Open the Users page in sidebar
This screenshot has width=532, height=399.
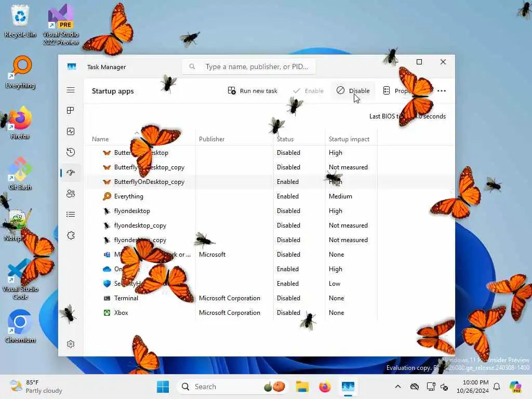tap(71, 194)
